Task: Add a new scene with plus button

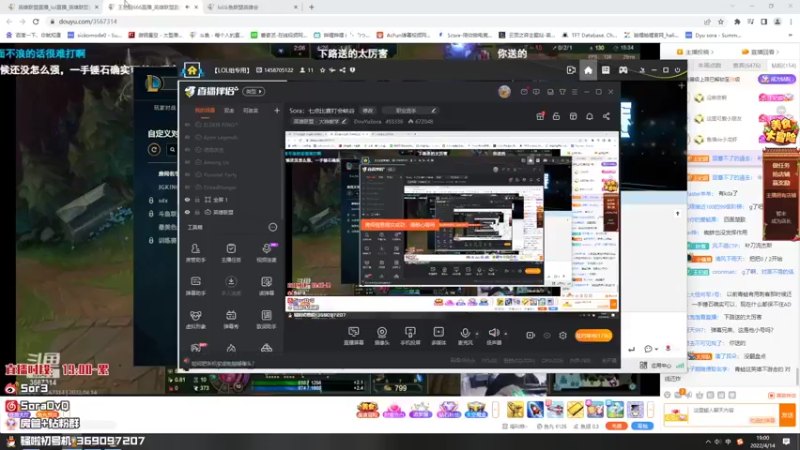Action: (x=277, y=111)
